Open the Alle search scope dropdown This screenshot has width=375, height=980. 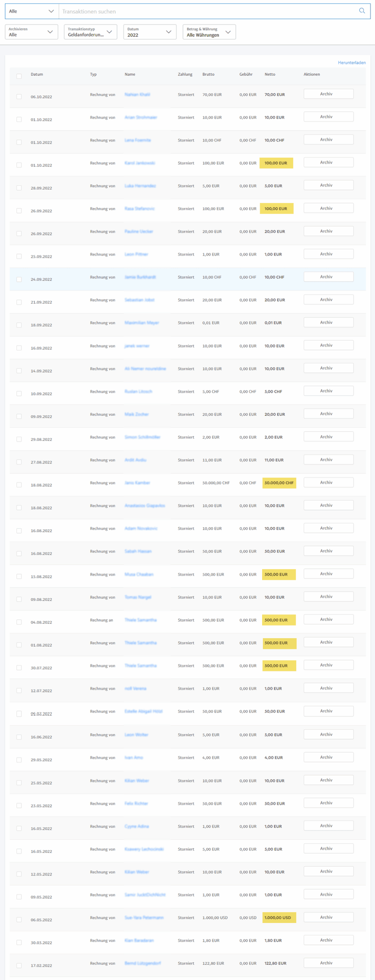pos(31,11)
